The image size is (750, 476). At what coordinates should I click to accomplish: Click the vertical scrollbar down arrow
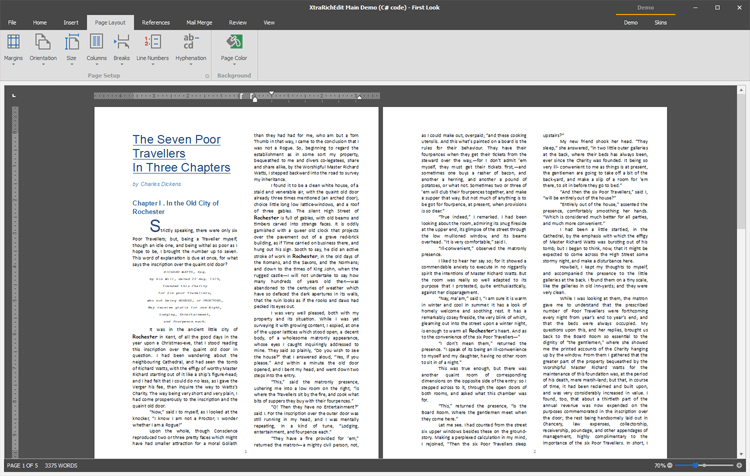(741, 454)
